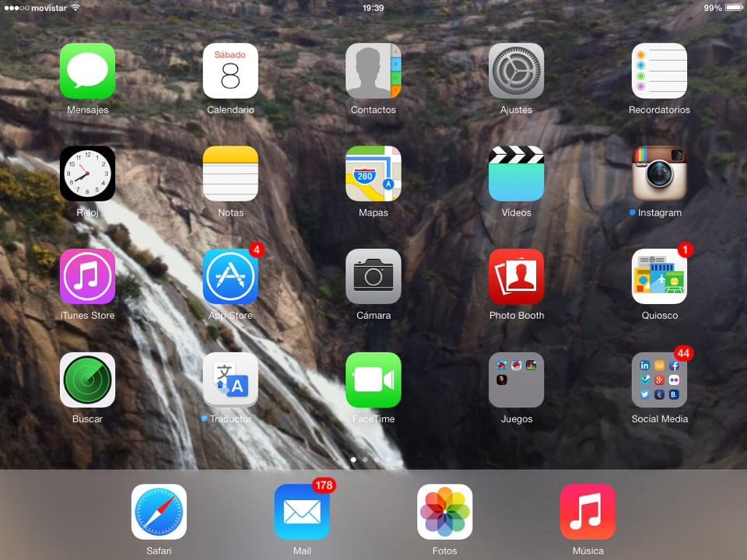Open the Recordatorios app
This screenshot has width=747, height=560.
coord(659,71)
